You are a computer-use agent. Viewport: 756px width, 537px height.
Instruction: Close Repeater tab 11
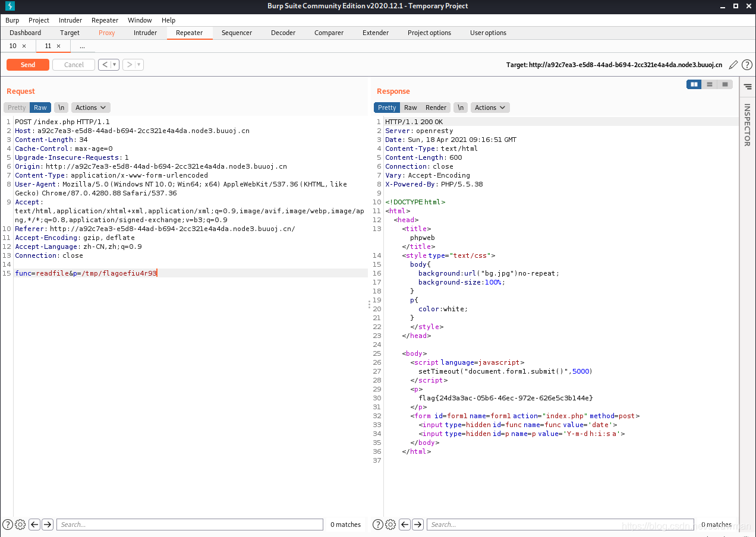58,46
